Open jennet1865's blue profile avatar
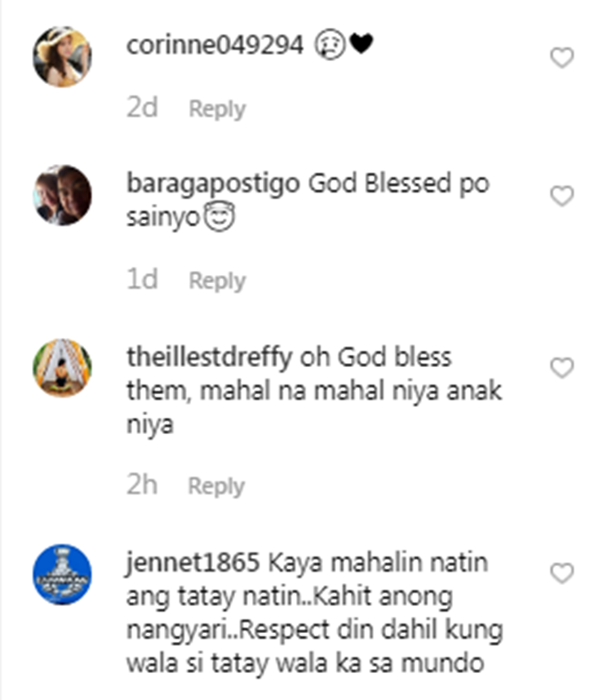Screen dimensions: 612x700 pos(63,574)
